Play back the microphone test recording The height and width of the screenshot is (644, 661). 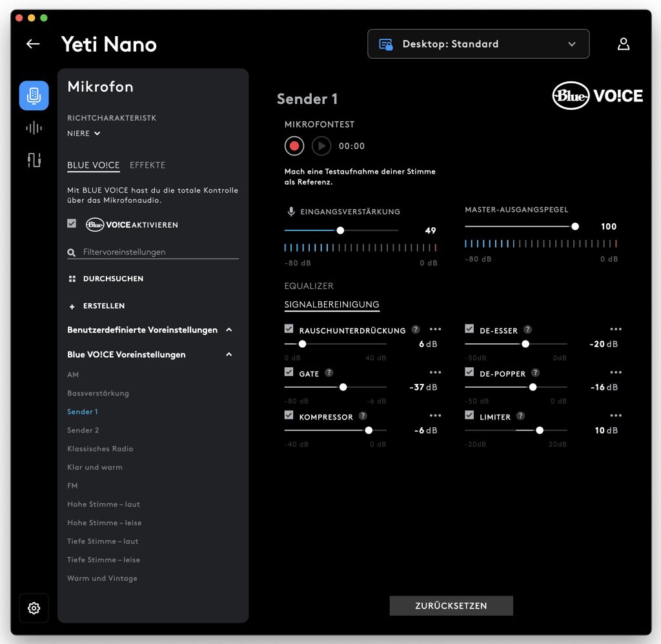point(321,146)
